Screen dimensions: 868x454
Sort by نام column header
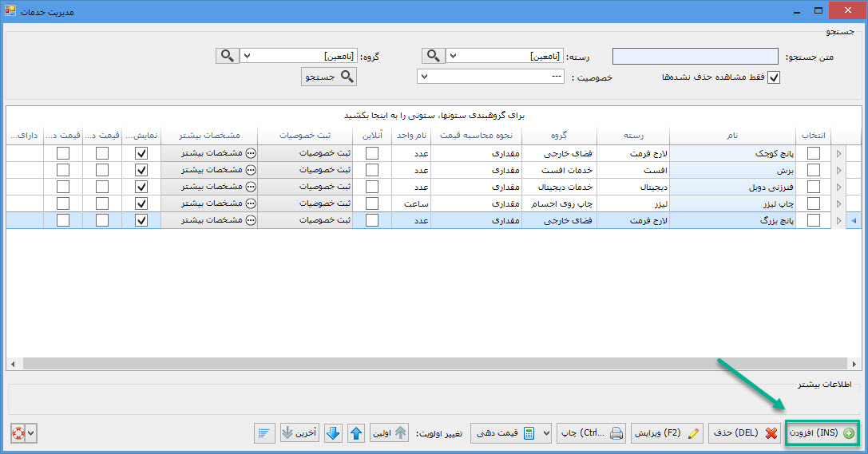click(732, 136)
